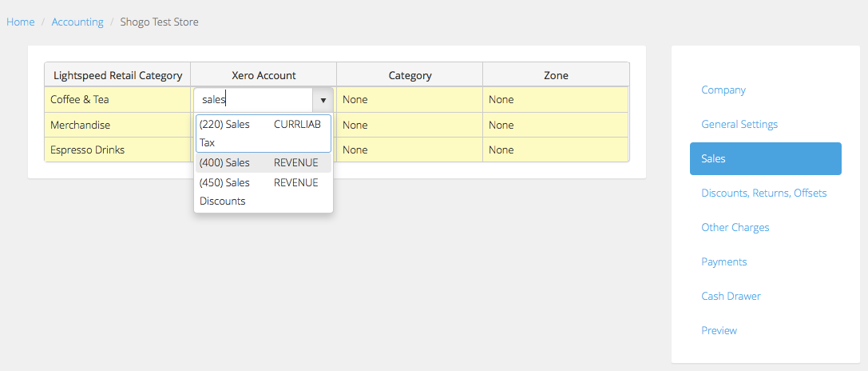The image size is (868, 371).
Task: Click Category None cell in Coffee & Tea row
Action: 410,100
